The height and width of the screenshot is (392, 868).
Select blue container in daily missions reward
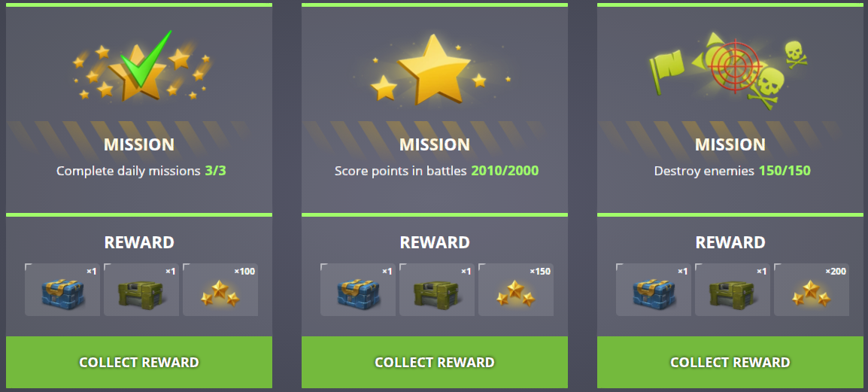(x=62, y=290)
